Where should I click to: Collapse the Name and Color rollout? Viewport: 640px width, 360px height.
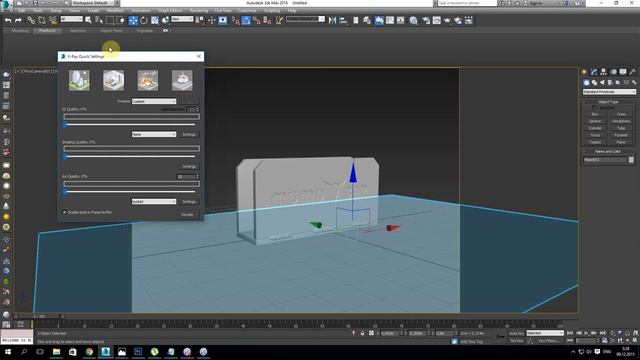point(608,151)
